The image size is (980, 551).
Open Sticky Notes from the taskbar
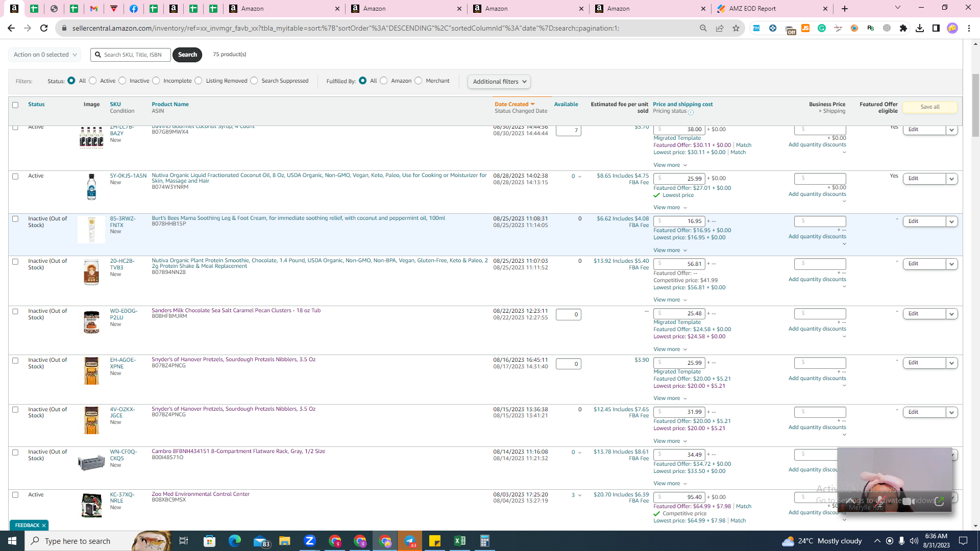(x=435, y=541)
